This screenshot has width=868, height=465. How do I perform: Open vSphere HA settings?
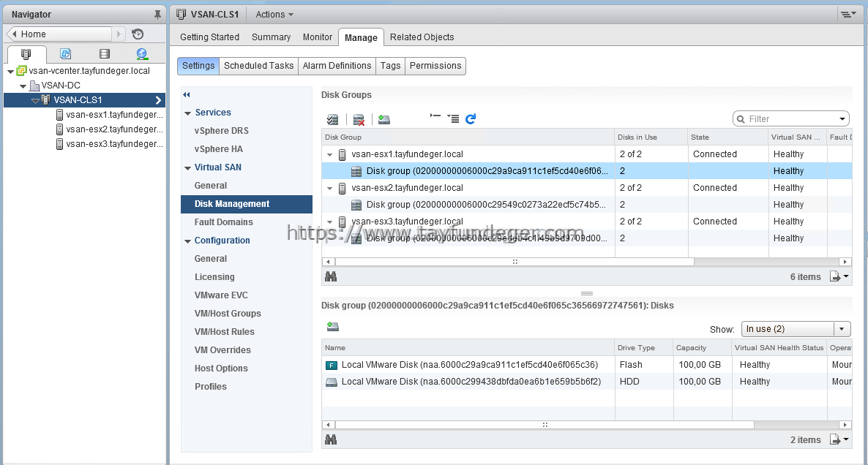[x=219, y=148]
